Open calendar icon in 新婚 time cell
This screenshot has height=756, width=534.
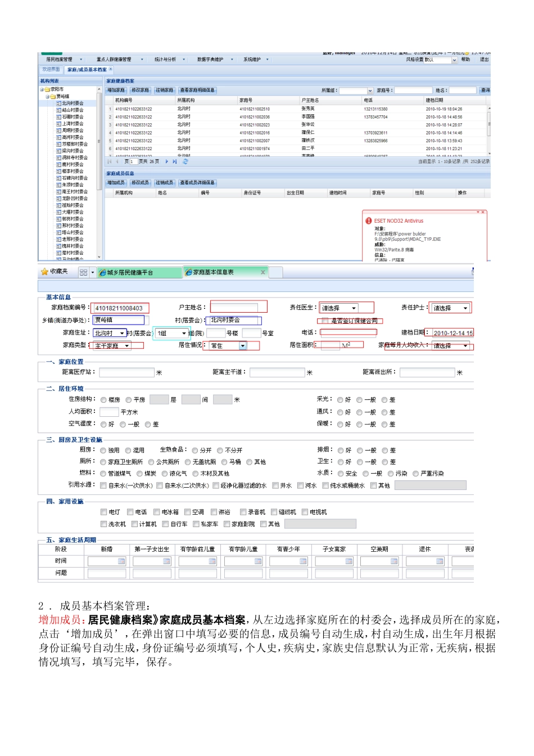click(x=121, y=561)
